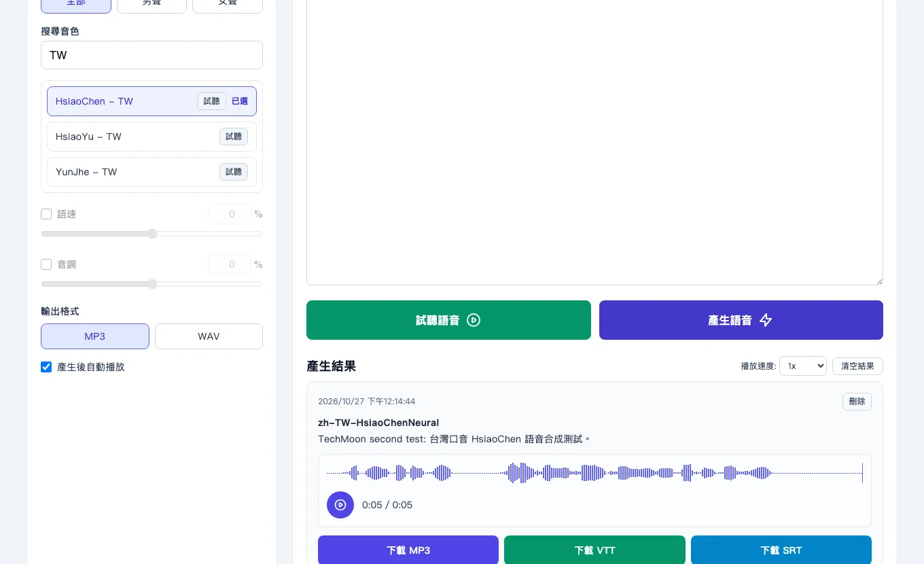Adjust the 語速 speed slider

click(152, 234)
